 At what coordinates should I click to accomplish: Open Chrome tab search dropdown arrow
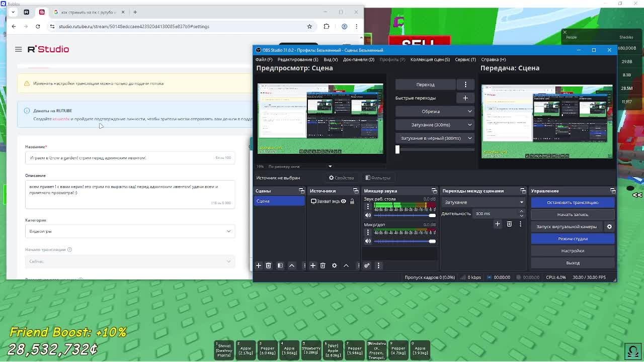pos(14,12)
